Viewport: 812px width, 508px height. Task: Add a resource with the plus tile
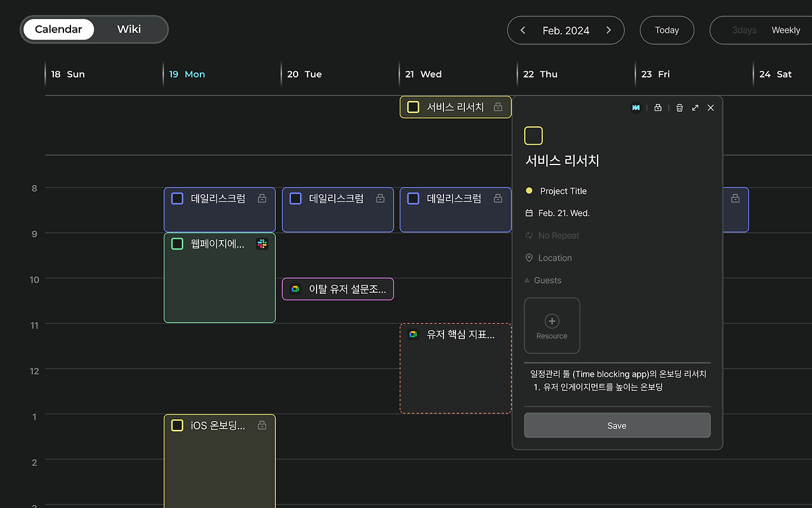coord(552,326)
